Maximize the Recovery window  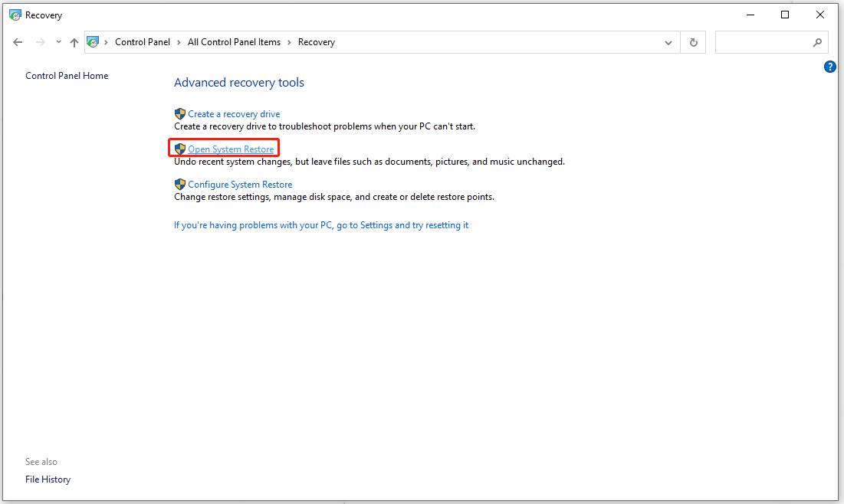click(x=785, y=15)
